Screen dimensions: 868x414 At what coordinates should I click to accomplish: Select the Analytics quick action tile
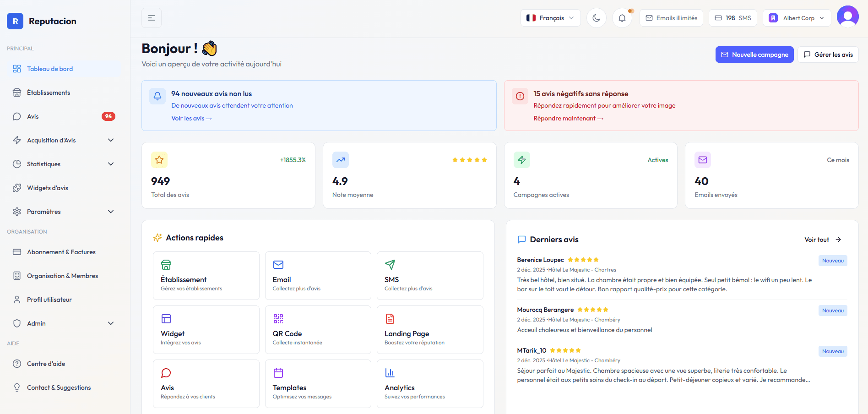coord(429,384)
